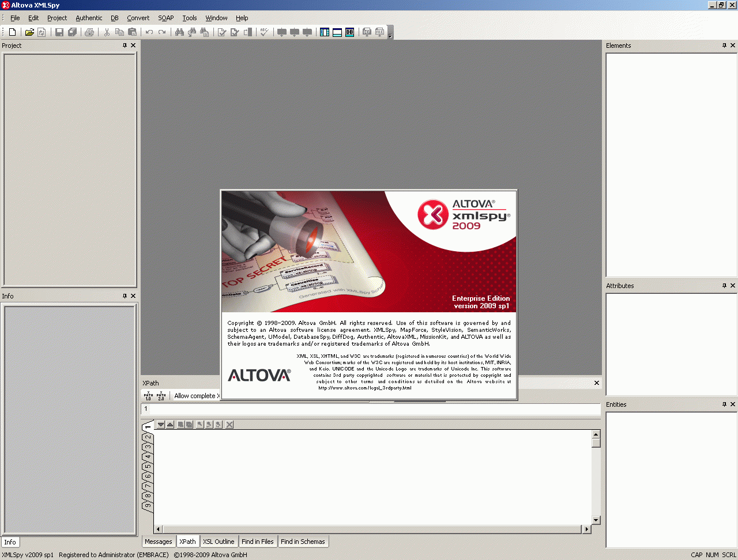Click the Next result down-arrow icon in XPath pane
Image resolution: width=738 pixels, height=560 pixels.
pos(161,425)
